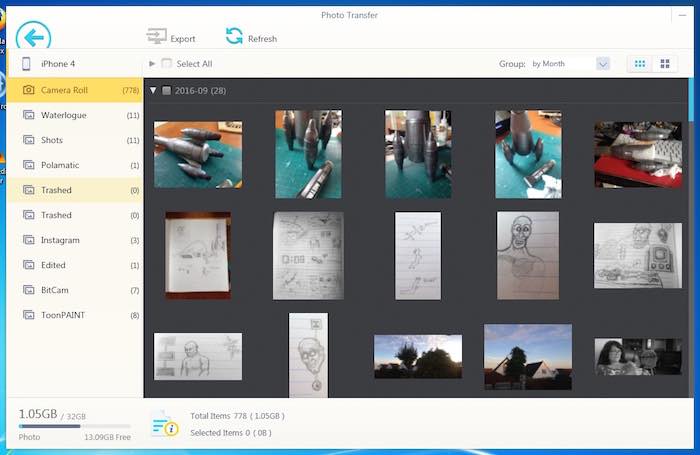
Task: Select the first rocket model photo thumbnail
Action: pos(197,154)
